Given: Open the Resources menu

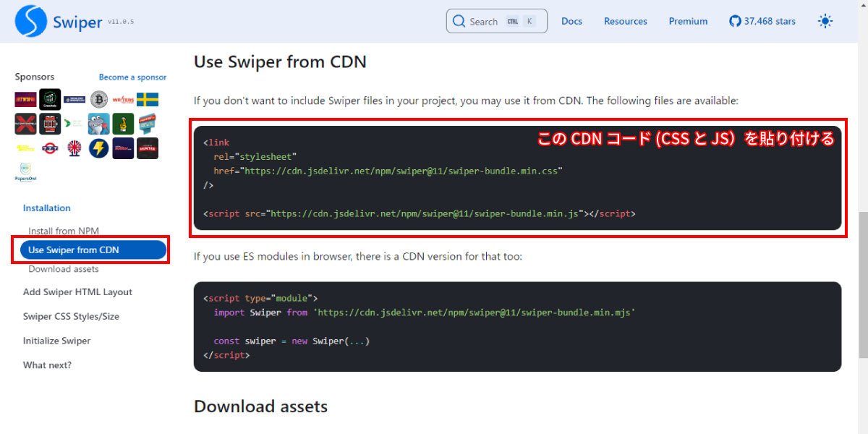Looking at the screenshot, I should pos(626,21).
